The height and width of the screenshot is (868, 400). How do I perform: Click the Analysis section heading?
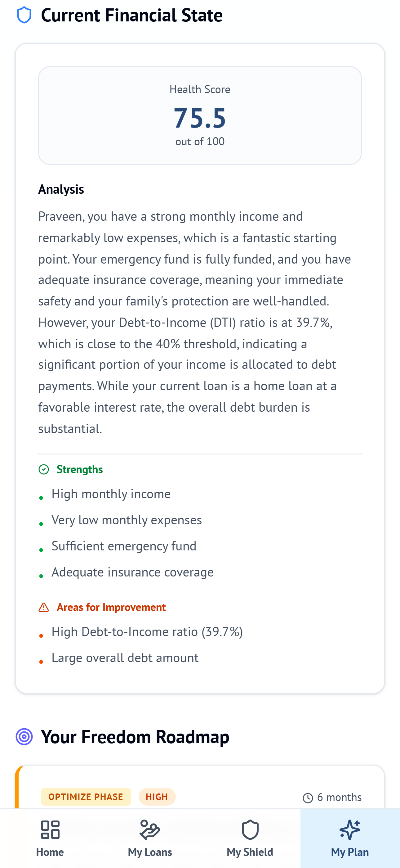tap(61, 189)
